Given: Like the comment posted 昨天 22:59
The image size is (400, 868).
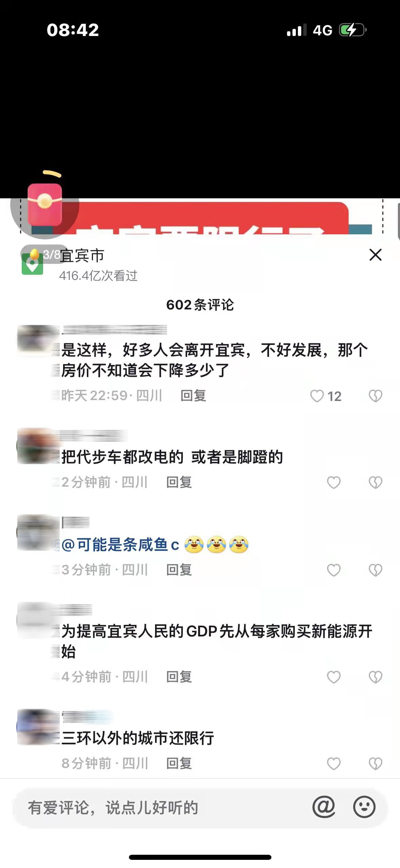Looking at the screenshot, I should coord(317,396).
